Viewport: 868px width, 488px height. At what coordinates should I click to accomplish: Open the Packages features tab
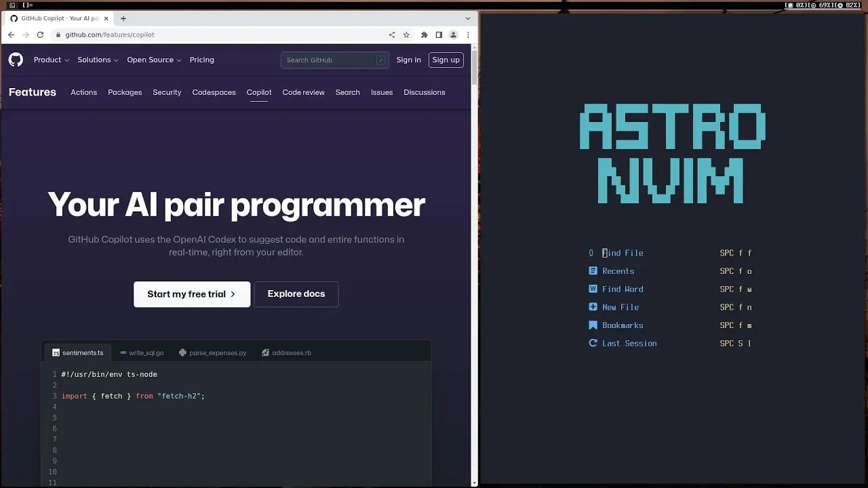(x=125, y=92)
